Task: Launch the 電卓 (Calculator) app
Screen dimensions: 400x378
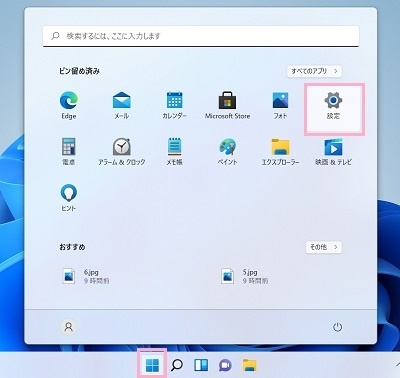Action: [69, 151]
